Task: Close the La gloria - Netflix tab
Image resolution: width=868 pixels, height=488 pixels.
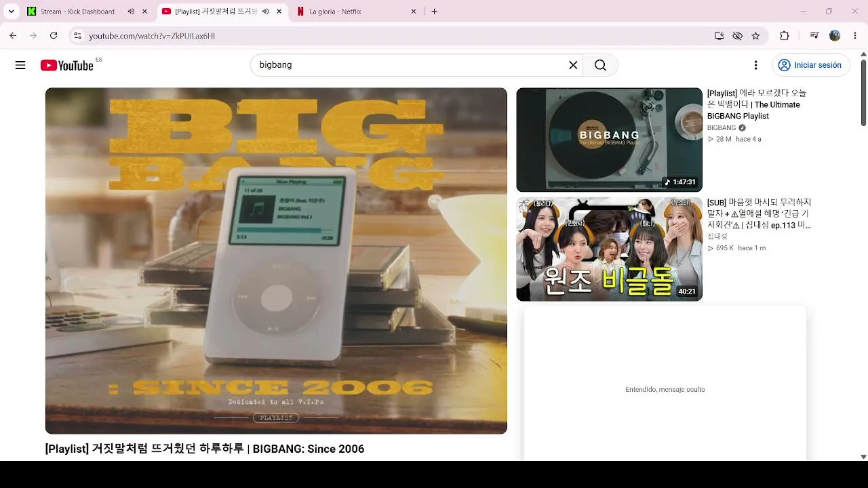Action: [x=413, y=12]
